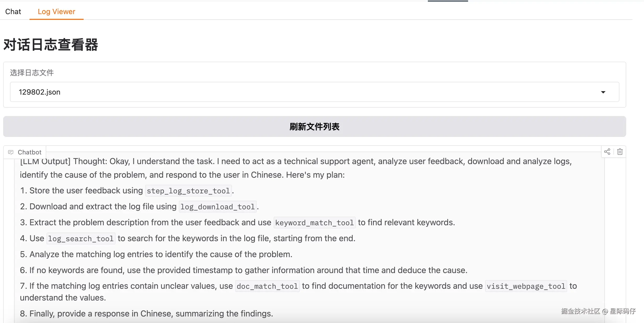This screenshot has height=323, width=644.
Task: Click the doc_match_tool code snippet
Action: [x=267, y=286]
